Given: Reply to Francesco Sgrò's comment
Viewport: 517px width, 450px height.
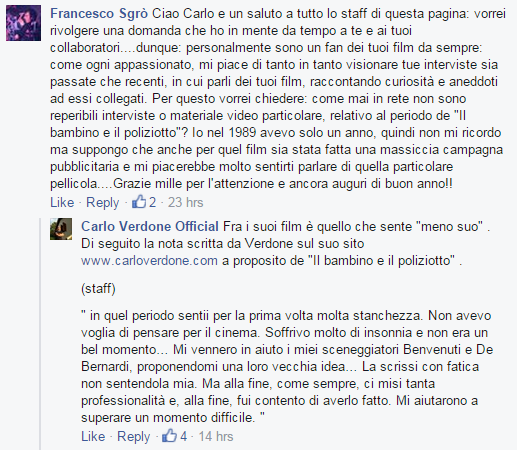Looking at the screenshot, I should tap(103, 202).
